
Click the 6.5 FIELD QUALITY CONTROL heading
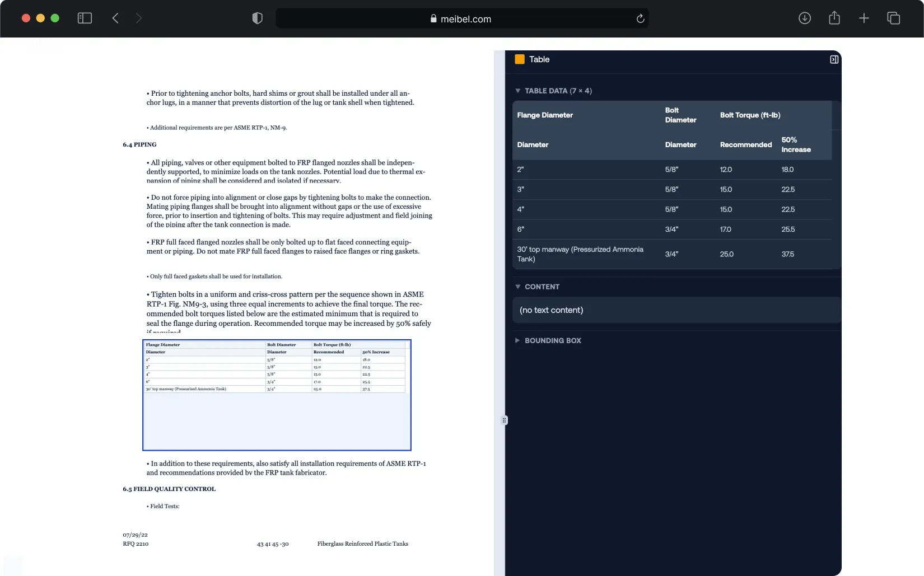pyautogui.click(x=169, y=489)
